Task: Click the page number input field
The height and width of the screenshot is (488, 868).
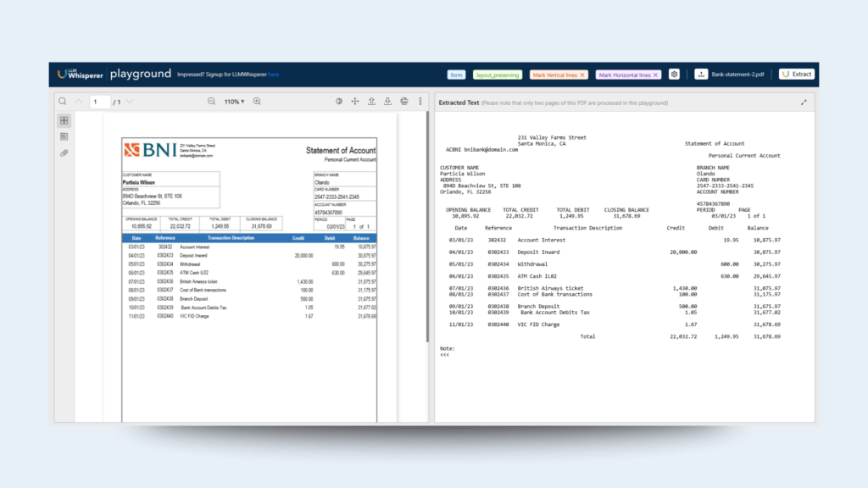Action: coord(100,102)
